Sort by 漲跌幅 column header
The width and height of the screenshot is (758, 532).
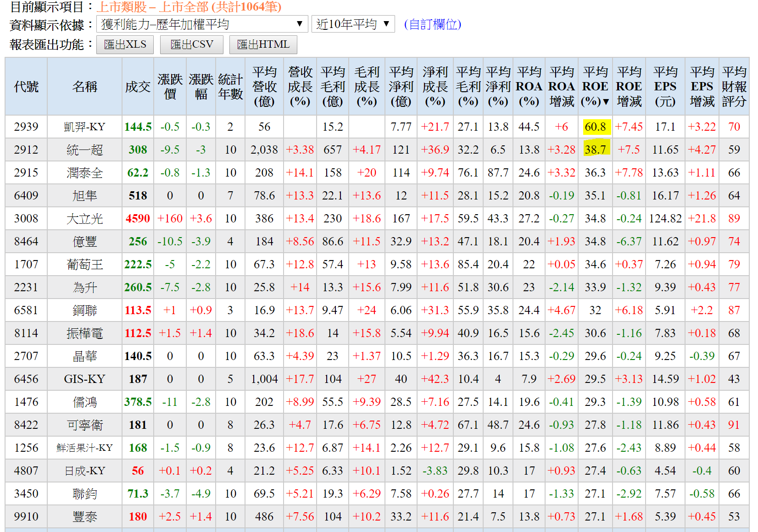tap(201, 86)
